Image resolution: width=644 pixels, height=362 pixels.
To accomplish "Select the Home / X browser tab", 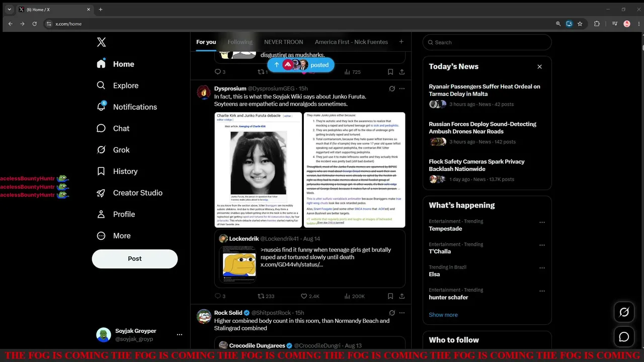I will [x=55, y=10].
